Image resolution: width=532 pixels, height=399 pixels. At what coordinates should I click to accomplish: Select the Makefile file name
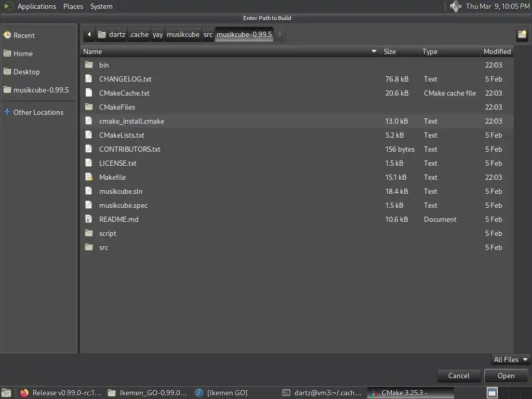112,177
